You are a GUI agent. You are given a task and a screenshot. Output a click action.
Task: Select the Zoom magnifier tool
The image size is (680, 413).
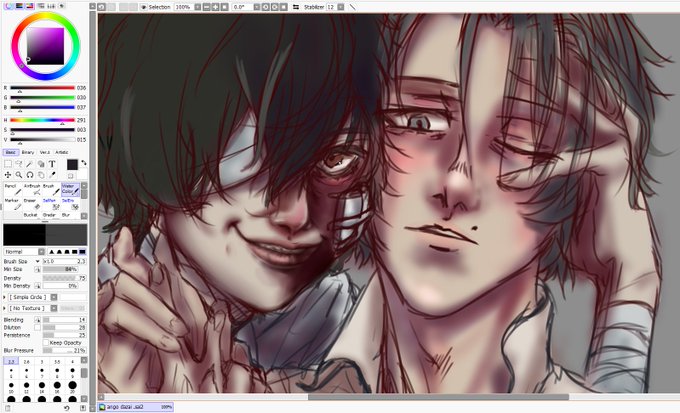19,175
